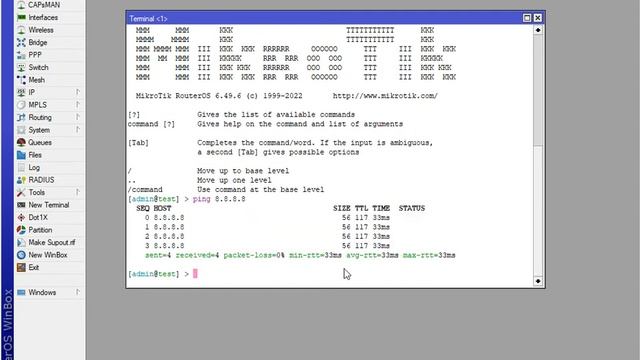
Task: Expand the MPLS submenu arrow
Action: 78,105
